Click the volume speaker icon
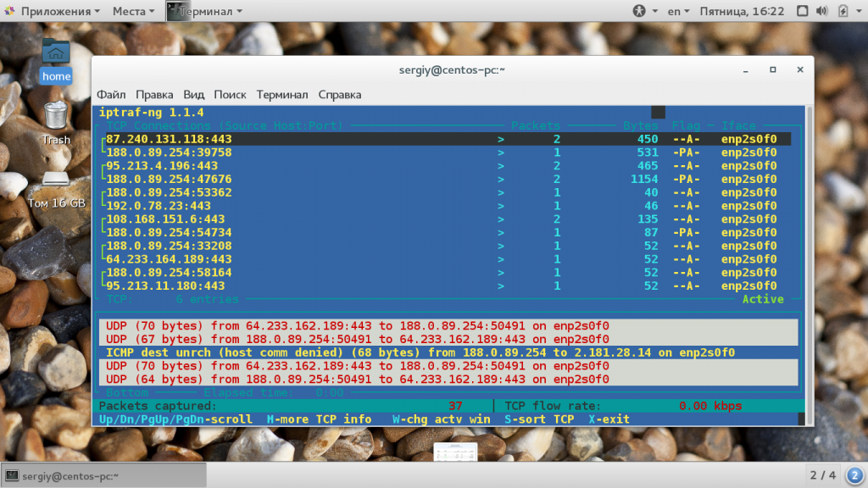Image resolution: width=868 pixels, height=488 pixels. tap(822, 11)
